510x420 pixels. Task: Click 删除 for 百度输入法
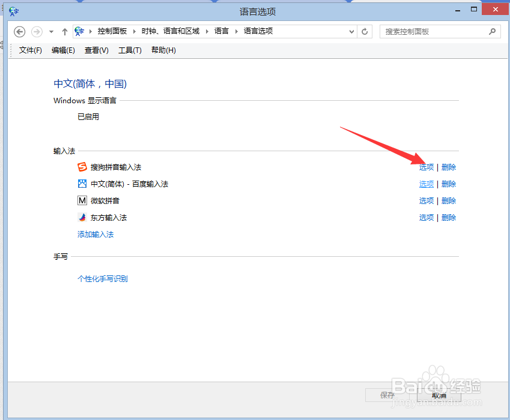point(449,184)
